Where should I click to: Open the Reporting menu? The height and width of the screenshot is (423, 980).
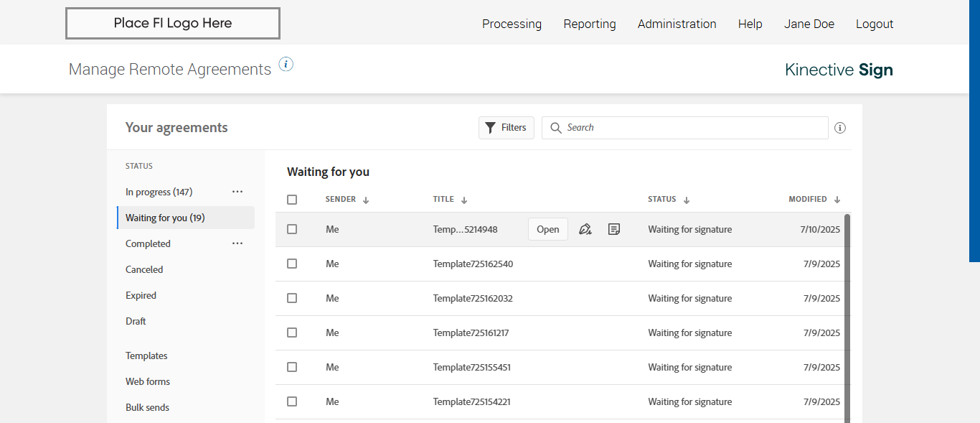[590, 24]
